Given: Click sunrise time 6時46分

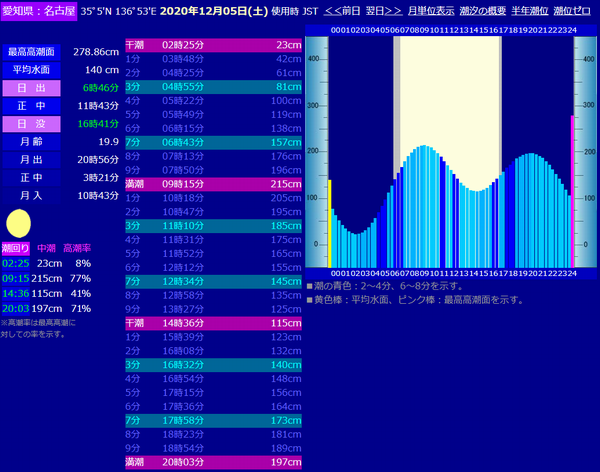Looking at the screenshot, I should click(101, 88).
